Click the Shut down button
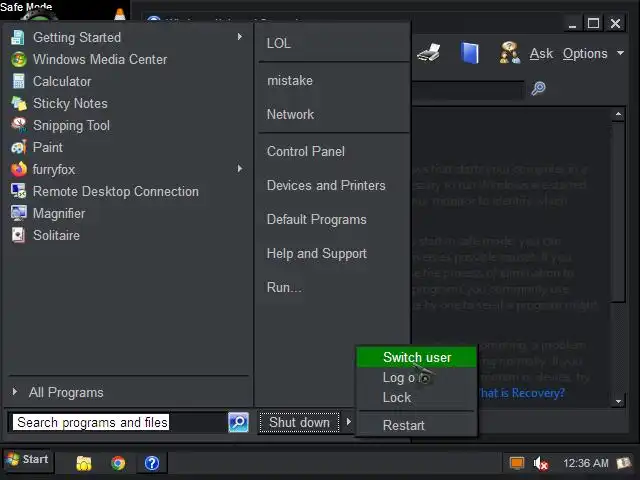This screenshot has width=640, height=480. coord(299,422)
